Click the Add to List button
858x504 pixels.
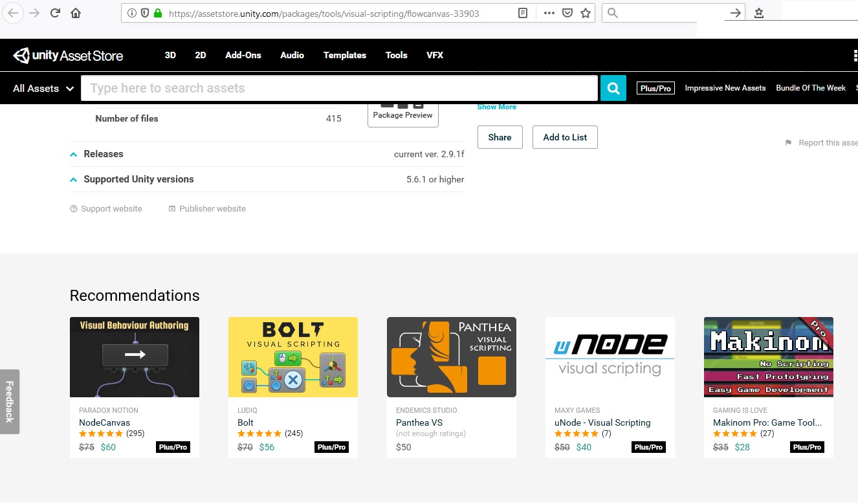coord(565,137)
